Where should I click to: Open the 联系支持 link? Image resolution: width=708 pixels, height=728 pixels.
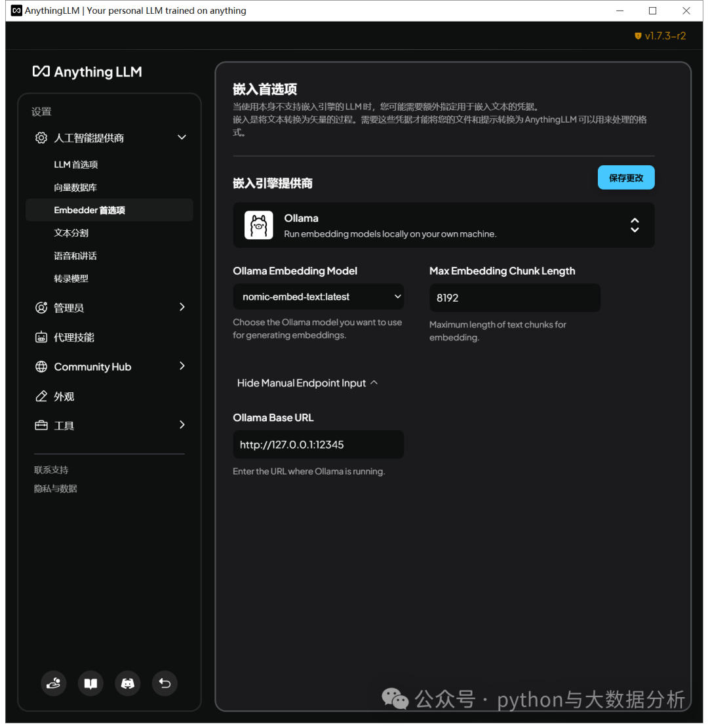tap(51, 470)
